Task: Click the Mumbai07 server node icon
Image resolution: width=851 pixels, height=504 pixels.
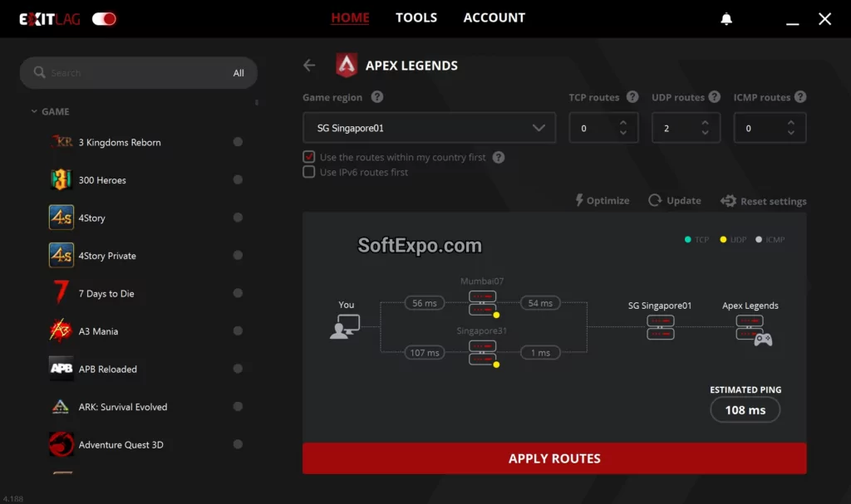Action: (x=483, y=303)
